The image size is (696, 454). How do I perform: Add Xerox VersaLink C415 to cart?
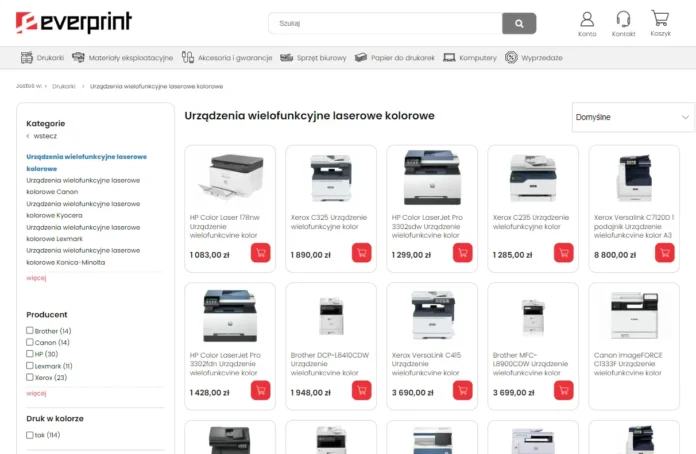[x=463, y=391]
